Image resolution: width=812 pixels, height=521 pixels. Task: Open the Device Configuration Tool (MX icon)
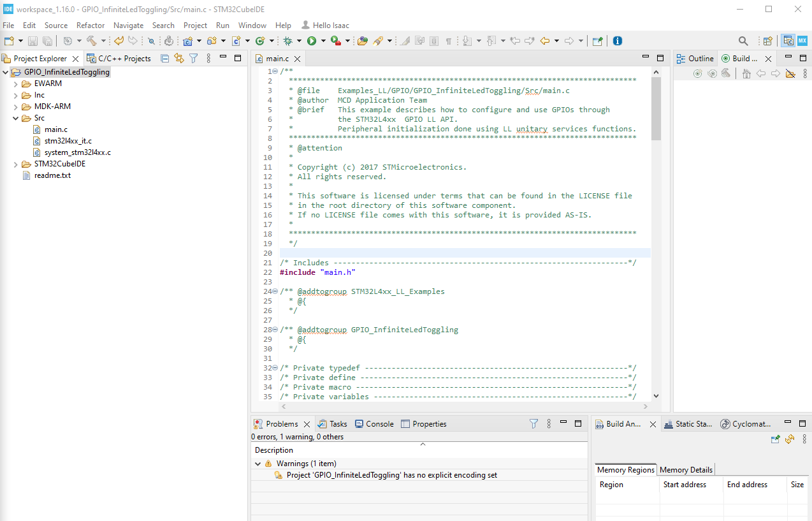[x=802, y=40]
